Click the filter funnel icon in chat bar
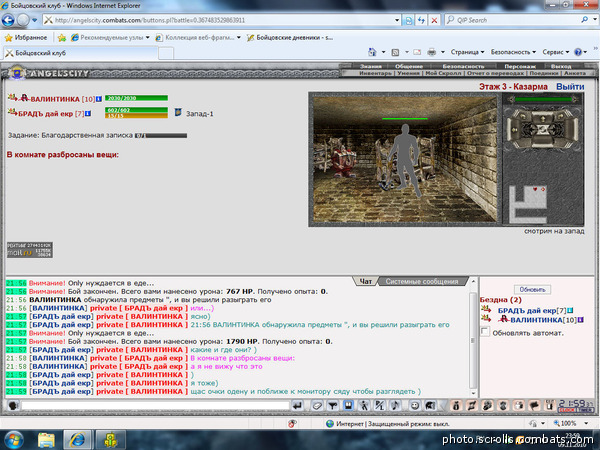Image resolution: width=600 pixels, height=450 pixels. click(x=333, y=406)
